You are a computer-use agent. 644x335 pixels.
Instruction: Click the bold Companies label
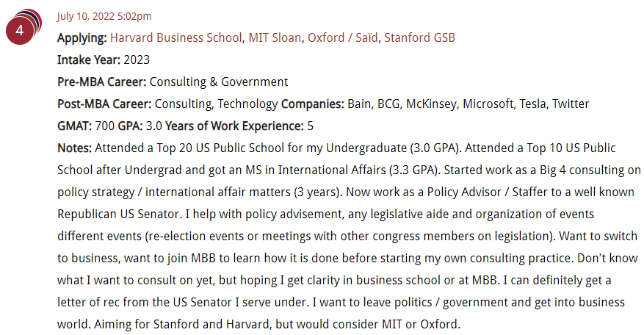[313, 104]
